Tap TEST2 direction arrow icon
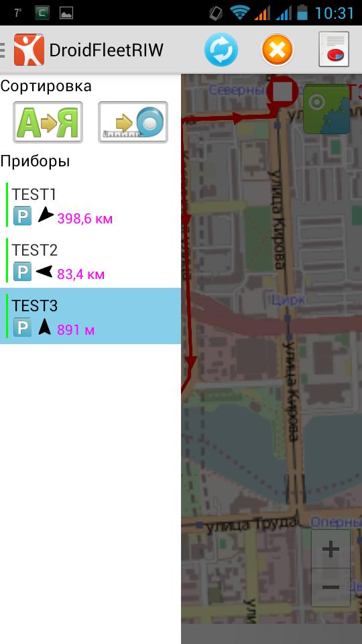The height and width of the screenshot is (644, 362). coord(44,272)
